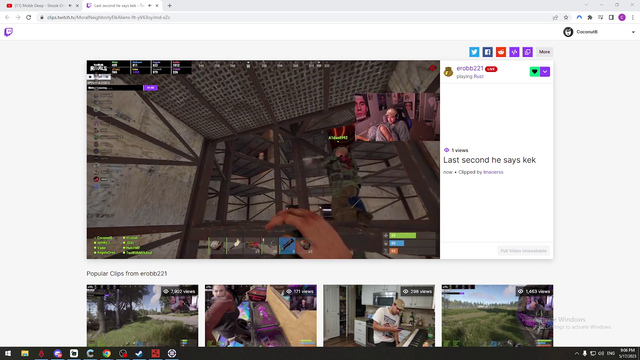The image size is (640, 360).
Task: Open the popular clip with 7,902 views
Action: pos(142,316)
